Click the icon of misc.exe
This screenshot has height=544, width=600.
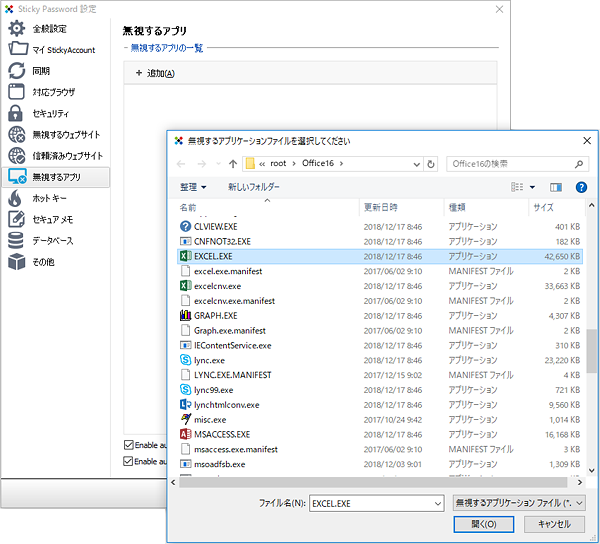[x=185, y=419]
